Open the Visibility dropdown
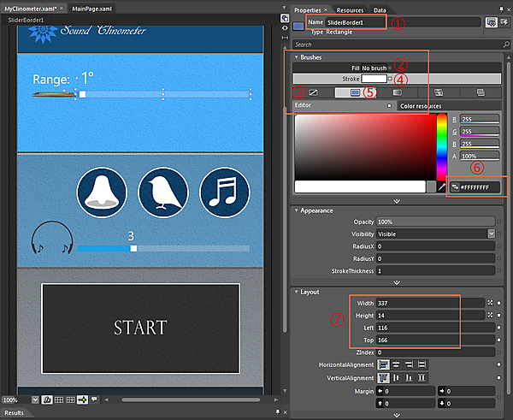The image size is (513, 420). tap(492, 234)
